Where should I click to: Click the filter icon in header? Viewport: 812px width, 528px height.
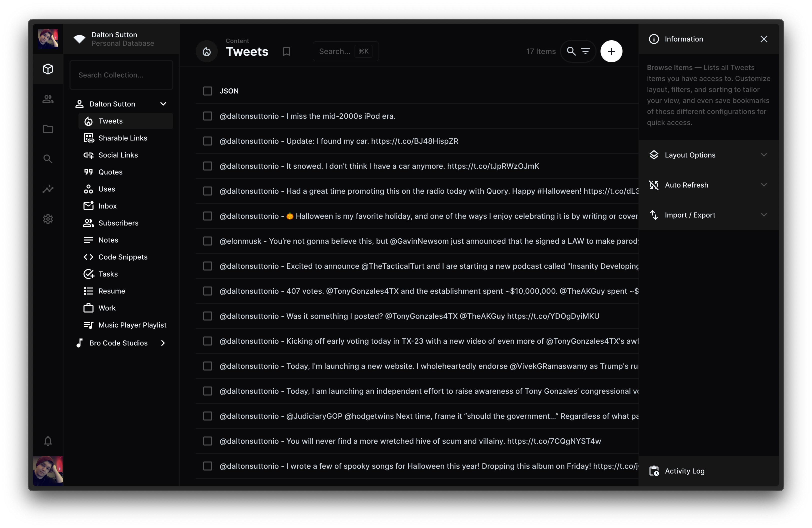pyautogui.click(x=585, y=51)
